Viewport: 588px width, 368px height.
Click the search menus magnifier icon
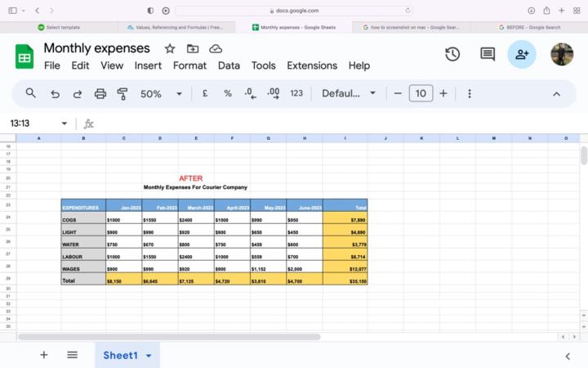(30, 93)
